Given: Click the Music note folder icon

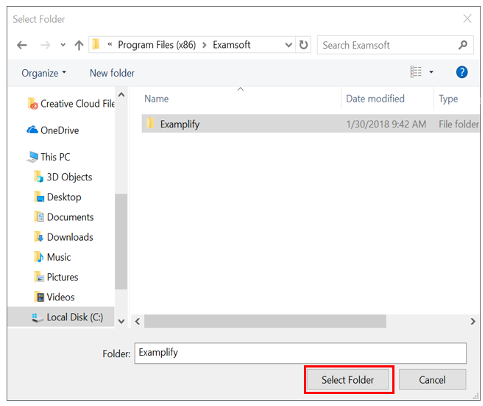Looking at the screenshot, I should [39, 257].
